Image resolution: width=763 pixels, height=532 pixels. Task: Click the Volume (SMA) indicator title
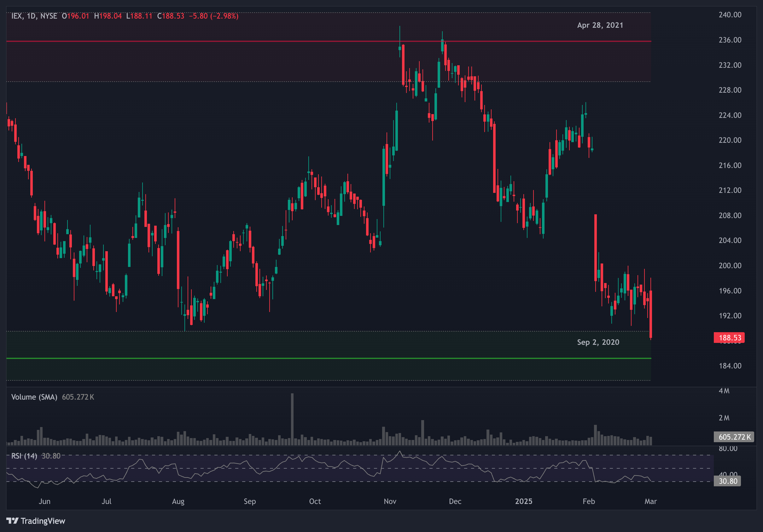coord(34,397)
